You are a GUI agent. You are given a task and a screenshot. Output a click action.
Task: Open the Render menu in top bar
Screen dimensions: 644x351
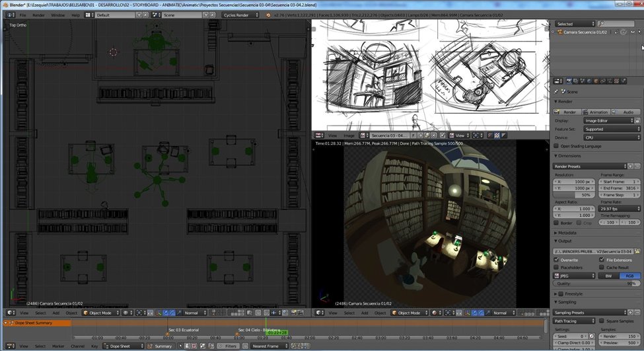pos(39,15)
